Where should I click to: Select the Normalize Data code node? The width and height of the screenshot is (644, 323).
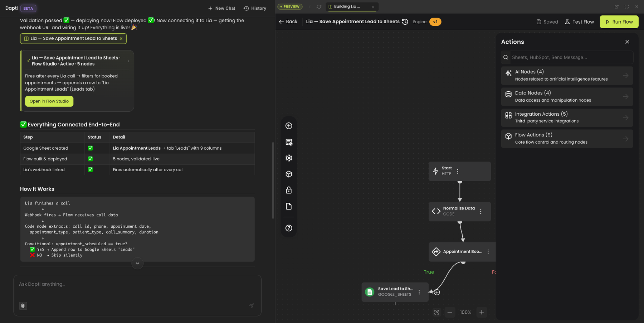point(460,211)
